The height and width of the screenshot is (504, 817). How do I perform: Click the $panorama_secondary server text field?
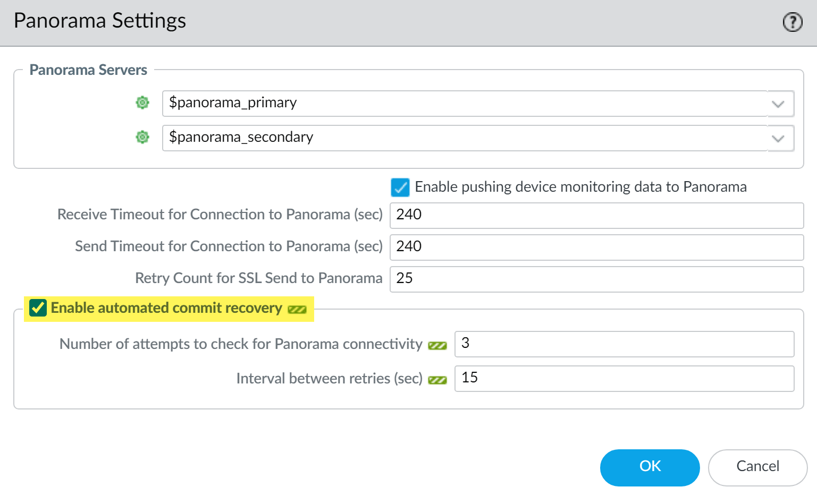point(462,138)
